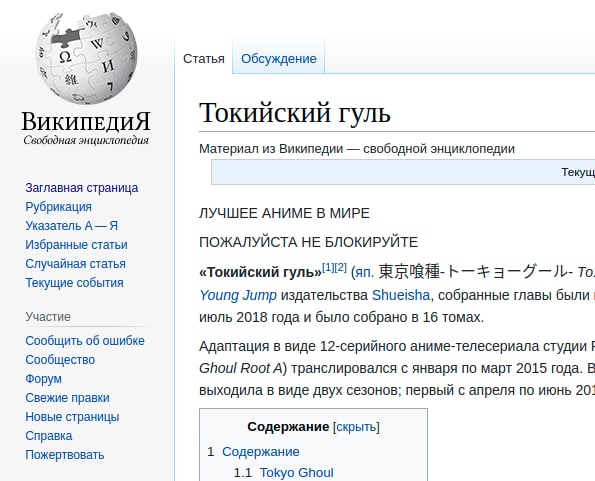Viewport: 595px width, 481px height.
Task: Click the Пожертвовать link
Action: coord(65,454)
